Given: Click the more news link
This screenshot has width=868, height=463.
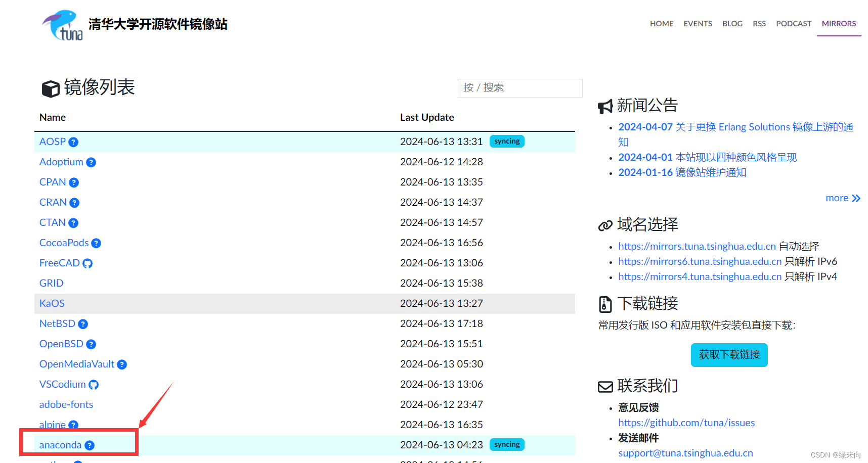Looking at the screenshot, I should [x=843, y=198].
